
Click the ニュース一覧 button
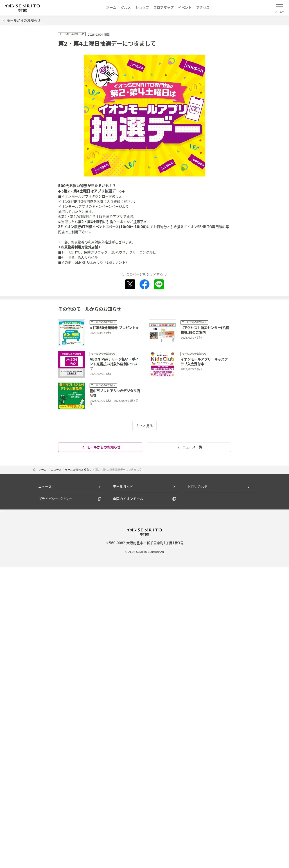pyautogui.click(x=189, y=447)
